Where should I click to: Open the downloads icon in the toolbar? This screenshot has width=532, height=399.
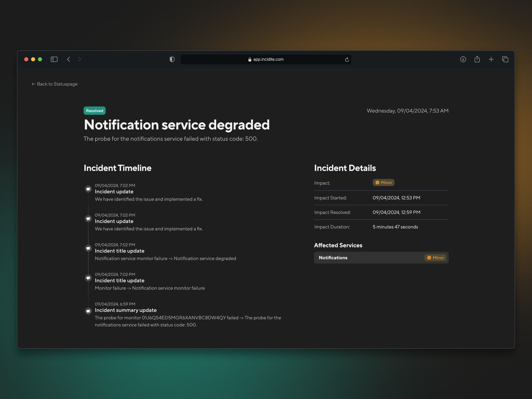click(x=463, y=59)
